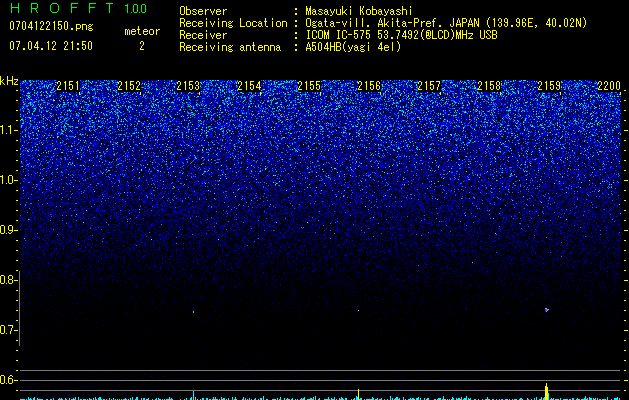Viewport: 629px width, 400px height.
Task: Click the cyan signal spike below 2153
Action: (x=193, y=395)
